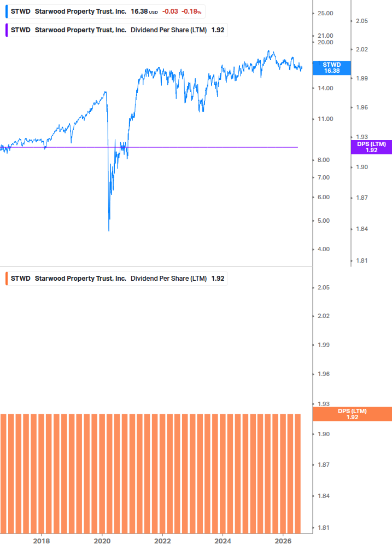
Task: Click the 14.00 price axis value
Action: [x=325, y=89]
